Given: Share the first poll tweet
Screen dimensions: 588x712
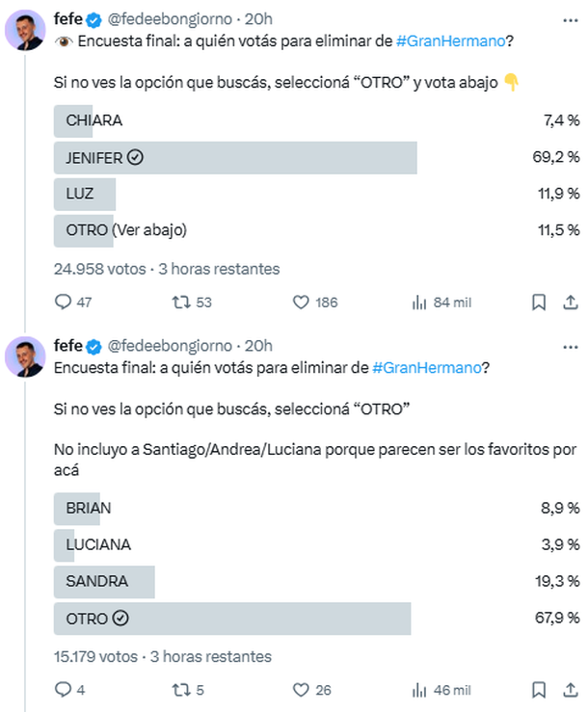Looking at the screenshot, I should click(x=570, y=303).
